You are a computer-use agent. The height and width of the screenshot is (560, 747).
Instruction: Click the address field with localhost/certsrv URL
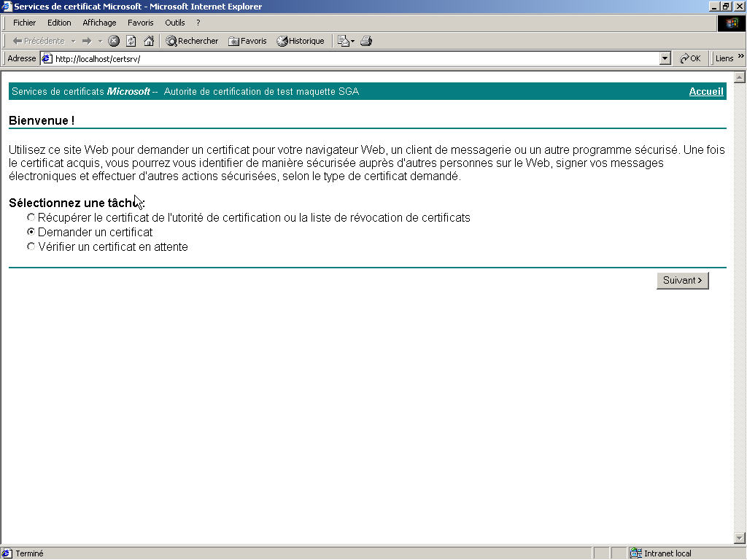pyautogui.click(x=356, y=58)
